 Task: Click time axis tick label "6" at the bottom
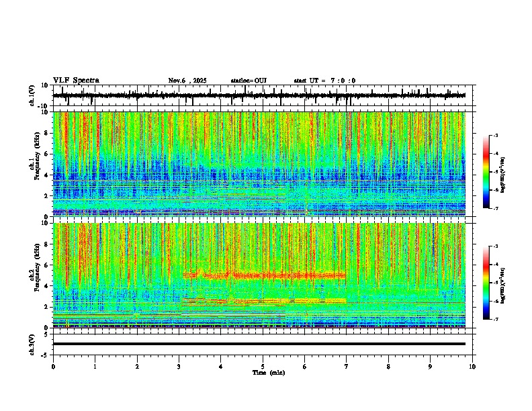tap(305, 367)
